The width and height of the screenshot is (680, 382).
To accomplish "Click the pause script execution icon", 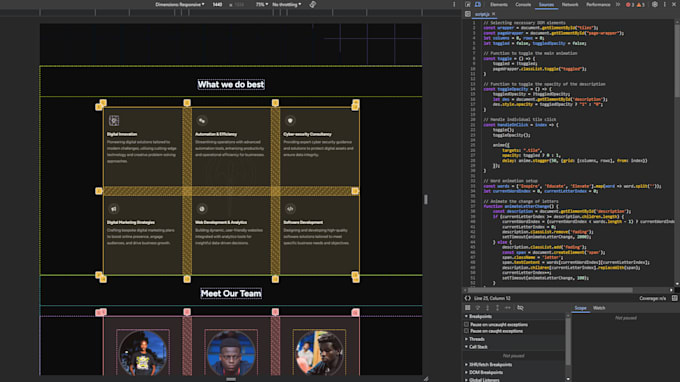I will click(468, 308).
